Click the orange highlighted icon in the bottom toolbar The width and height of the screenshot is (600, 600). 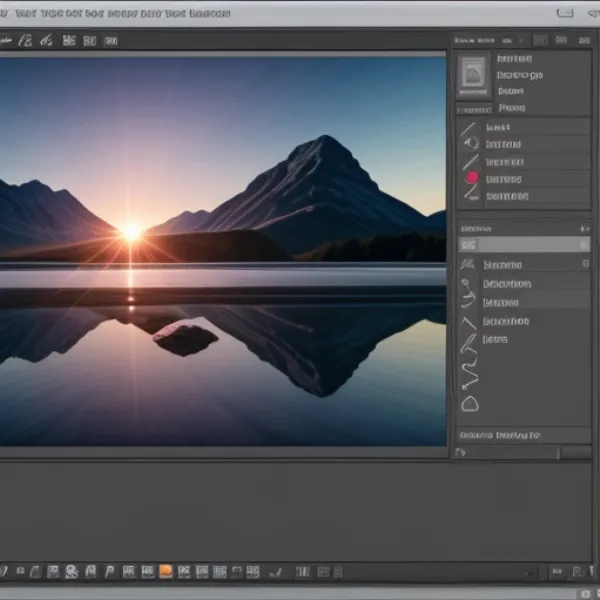166,572
